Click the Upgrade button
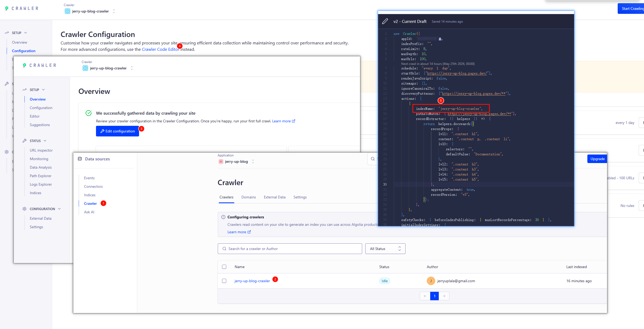The image size is (644, 329). [x=597, y=159]
